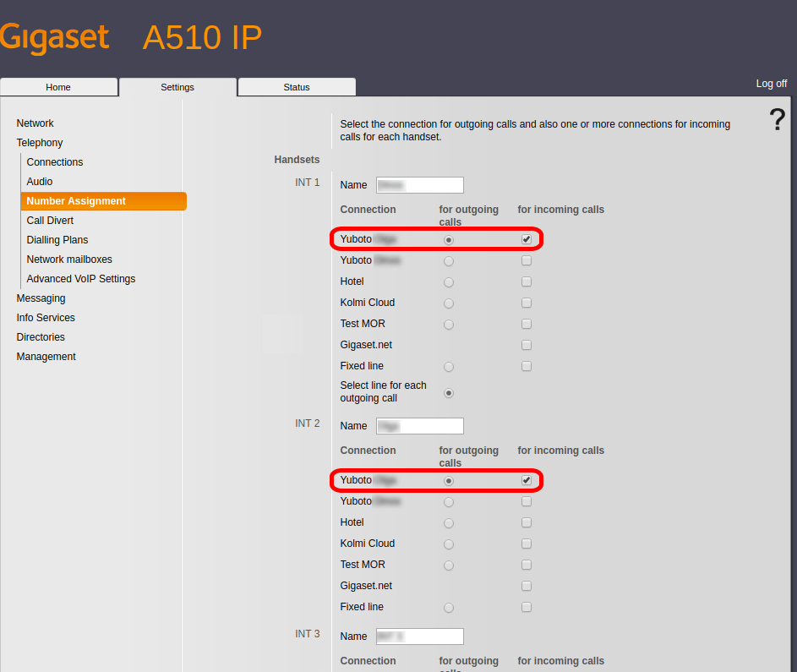Select Hotel for INT 1 outgoing calls

point(448,282)
